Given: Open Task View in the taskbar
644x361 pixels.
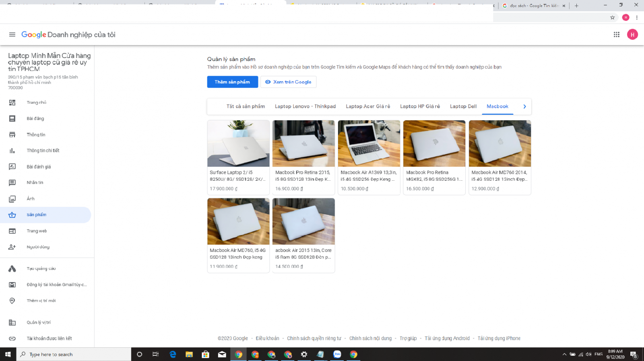Looking at the screenshot, I should coord(155,354).
